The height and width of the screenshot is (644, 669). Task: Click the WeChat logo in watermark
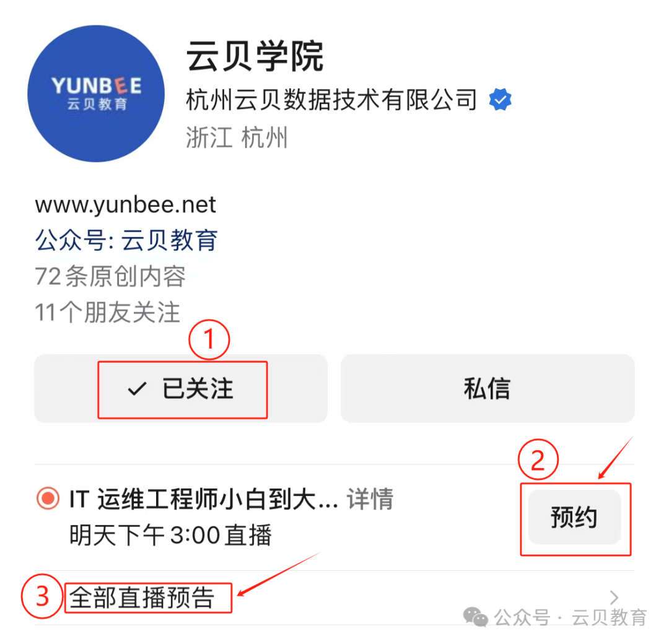pos(475,617)
